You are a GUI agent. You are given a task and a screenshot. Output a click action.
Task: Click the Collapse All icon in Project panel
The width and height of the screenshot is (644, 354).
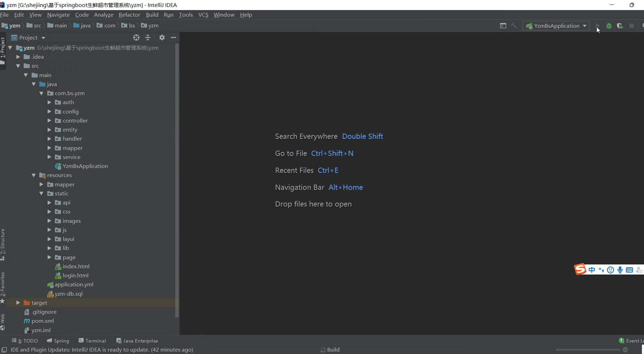148,37
